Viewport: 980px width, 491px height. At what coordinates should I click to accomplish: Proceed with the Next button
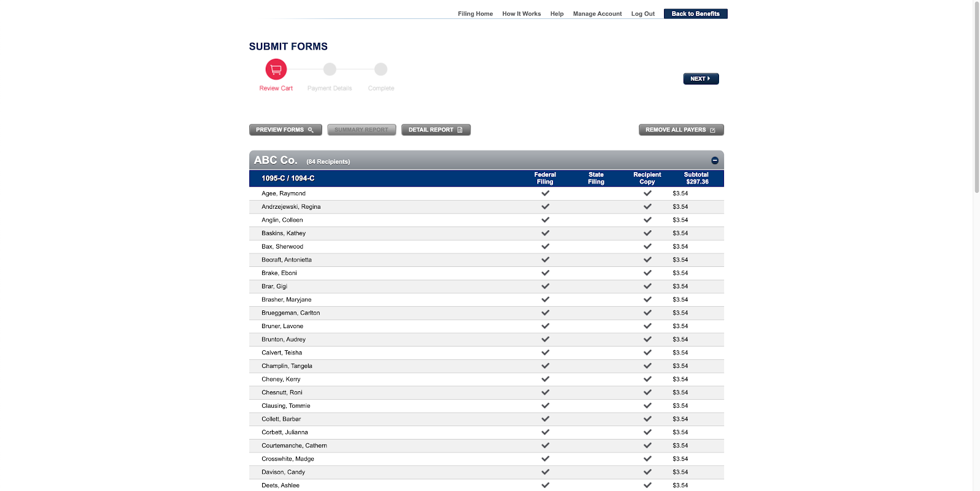701,79
